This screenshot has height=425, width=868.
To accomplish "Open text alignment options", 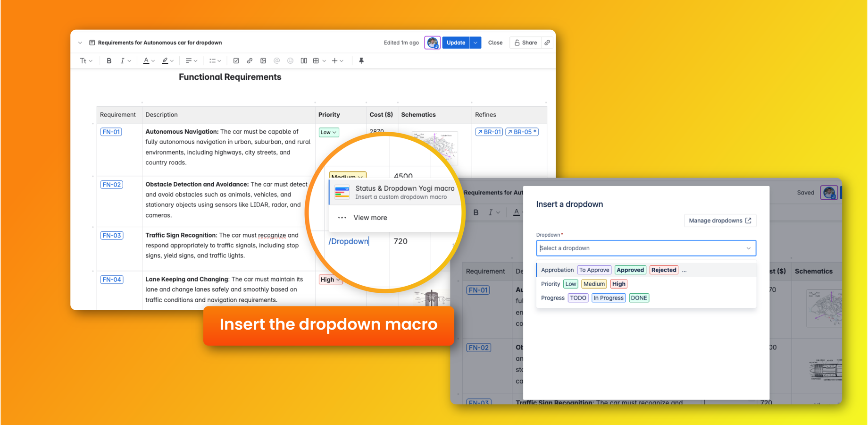I will pos(191,61).
